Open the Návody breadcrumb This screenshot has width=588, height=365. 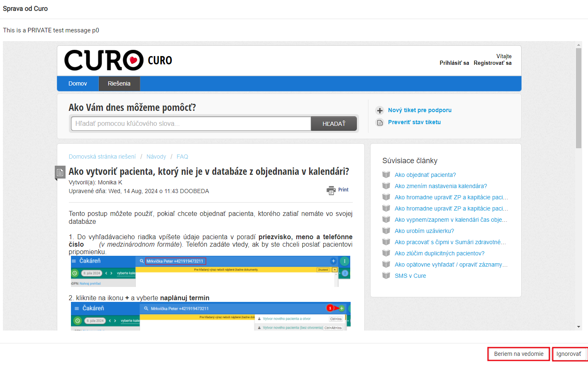156,157
